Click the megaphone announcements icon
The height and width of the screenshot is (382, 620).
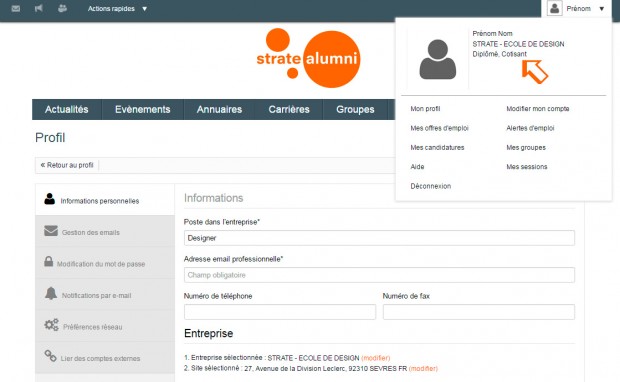pos(39,8)
